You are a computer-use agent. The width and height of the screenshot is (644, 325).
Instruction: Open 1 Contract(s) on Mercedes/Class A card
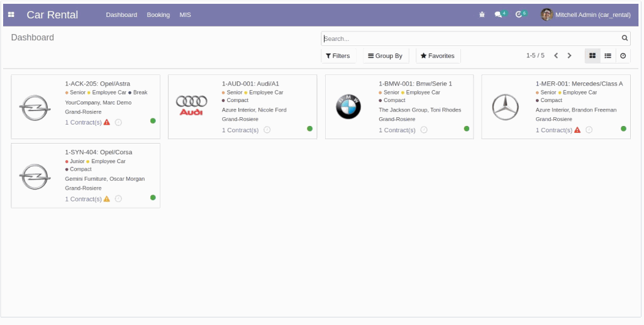click(554, 130)
